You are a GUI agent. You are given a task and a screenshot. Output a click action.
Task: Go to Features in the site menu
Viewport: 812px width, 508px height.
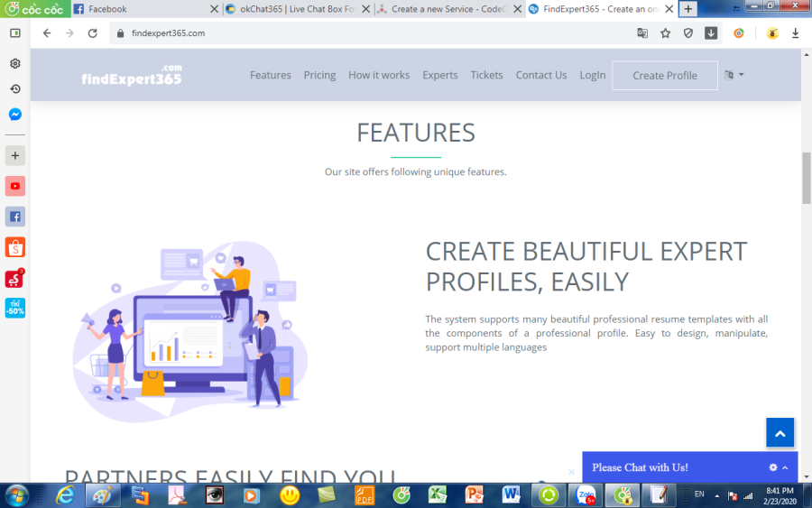click(271, 75)
